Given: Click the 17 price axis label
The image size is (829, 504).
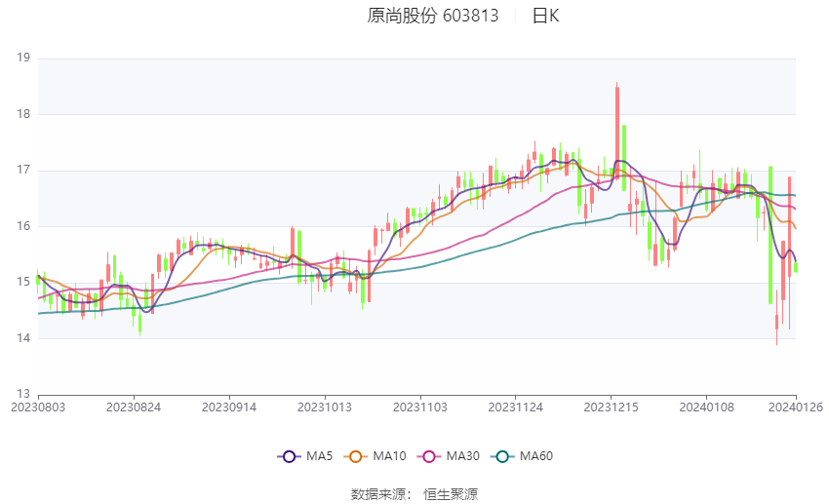Looking at the screenshot, I should [x=23, y=170].
